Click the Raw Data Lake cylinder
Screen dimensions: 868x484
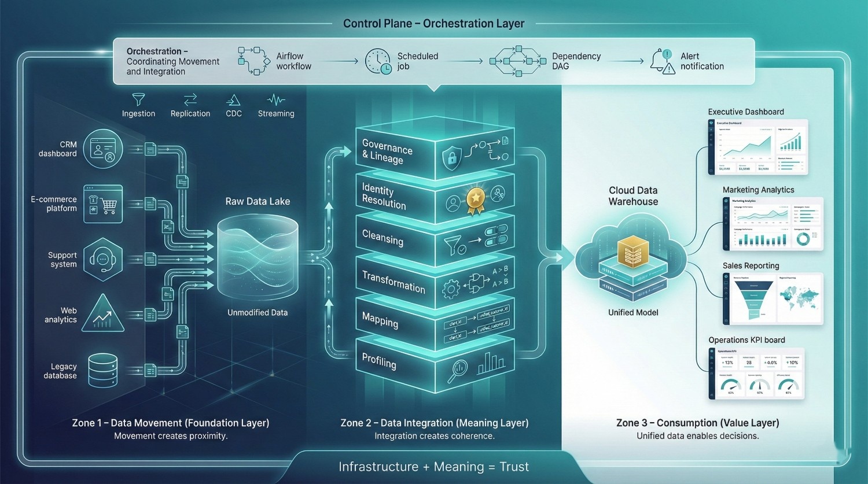(x=258, y=256)
